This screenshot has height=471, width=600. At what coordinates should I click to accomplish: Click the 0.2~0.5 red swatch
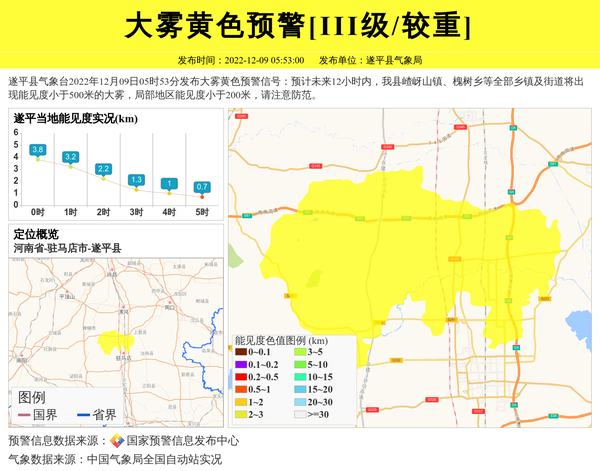(241, 377)
